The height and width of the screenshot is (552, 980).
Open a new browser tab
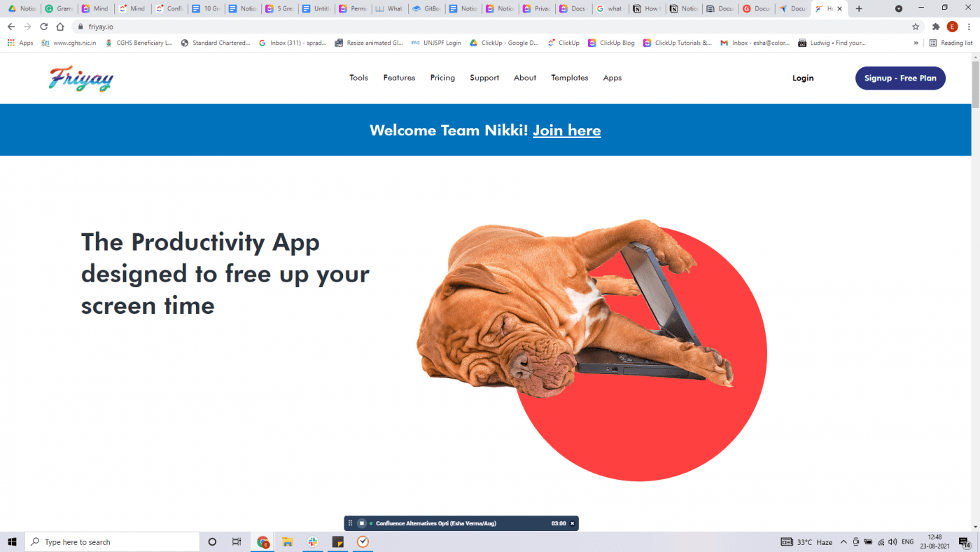(859, 9)
